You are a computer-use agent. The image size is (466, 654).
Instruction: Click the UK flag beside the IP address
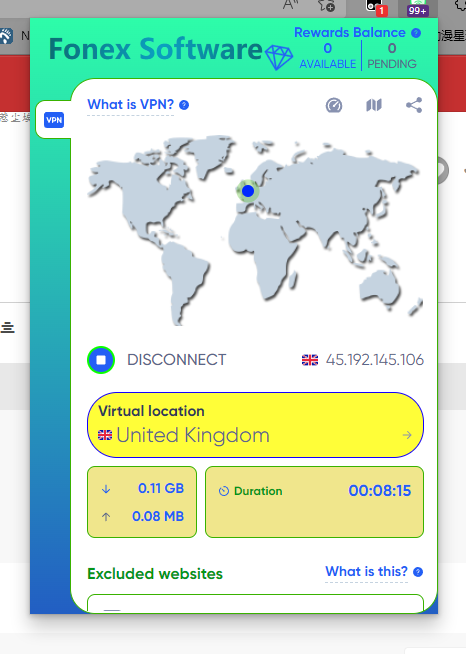coord(310,360)
